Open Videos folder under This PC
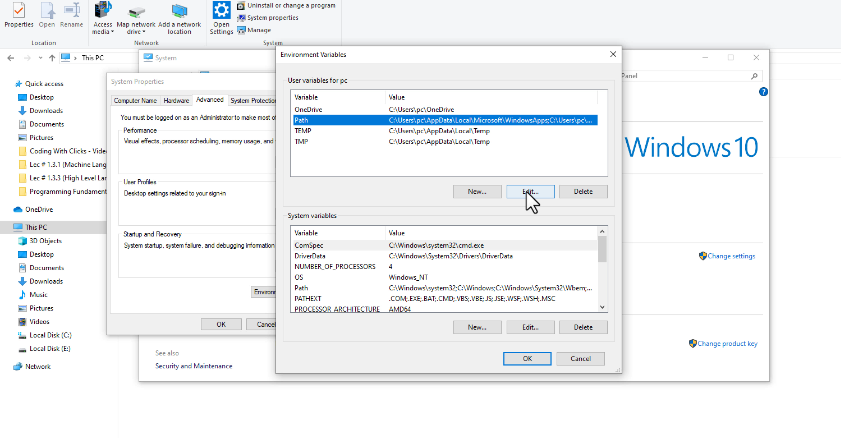This screenshot has height=438, width=841. [x=34, y=322]
